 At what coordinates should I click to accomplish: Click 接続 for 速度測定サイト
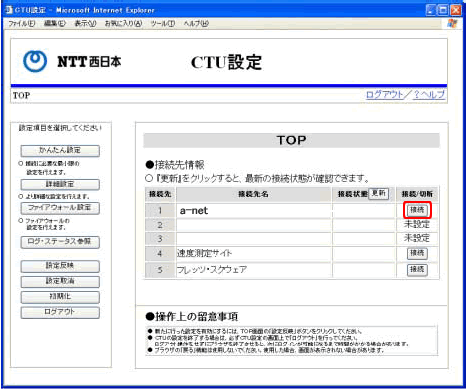417,253
